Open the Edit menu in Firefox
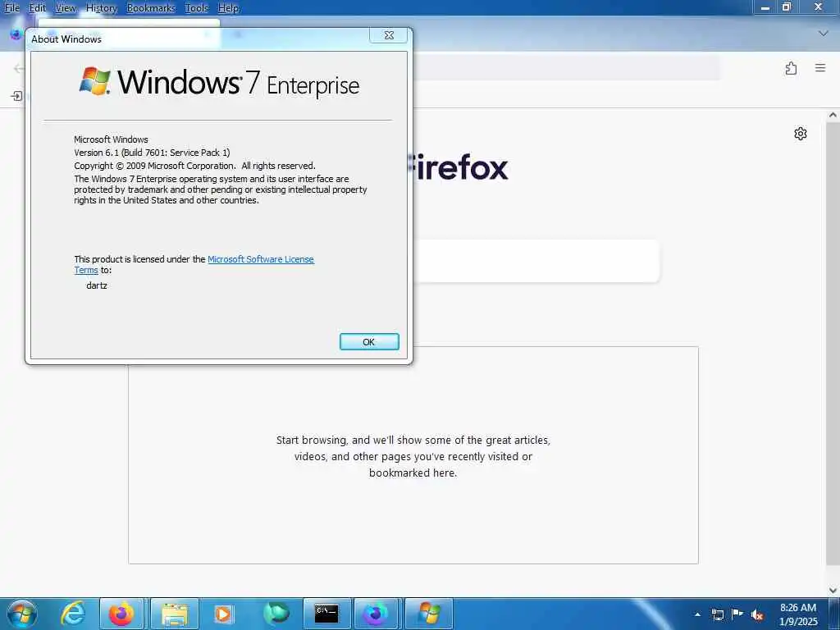The width and height of the screenshot is (840, 630). 38,8
